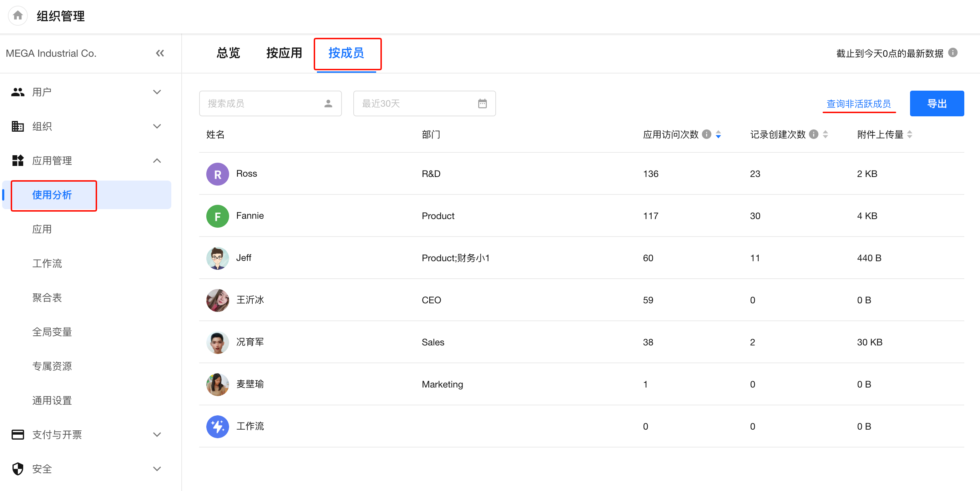Click the 工作流 lightning avatar icon
Image resolution: width=980 pixels, height=491 pixels.
click(217, 426)
